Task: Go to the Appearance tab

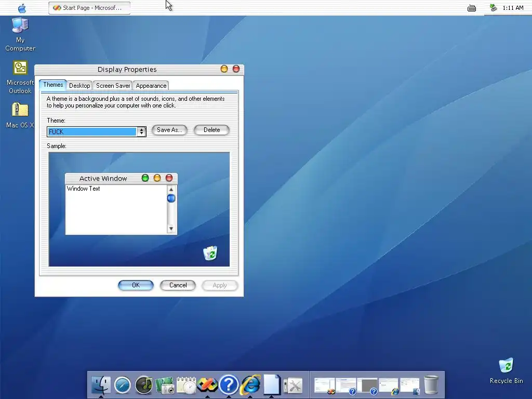Action: 151,86
